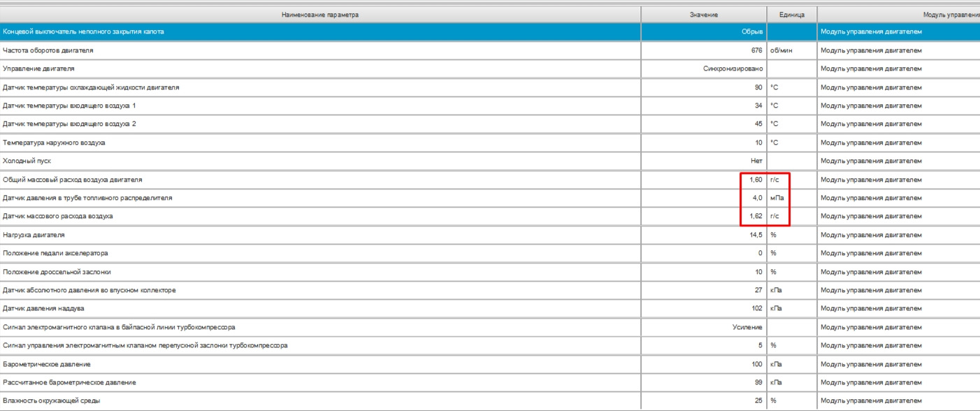Select 'Общий массовый расход воздуха двигателя' name
This screenshot has width=980, height=411.
(x=72, y=180)
